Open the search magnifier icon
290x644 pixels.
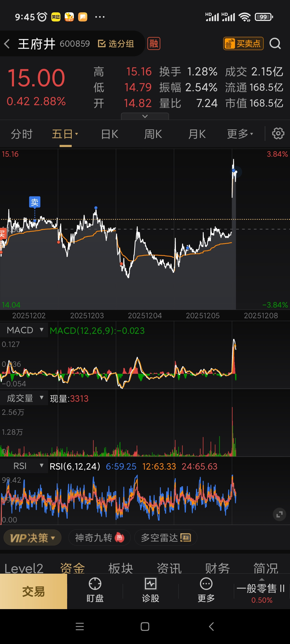tap(275, 43)
